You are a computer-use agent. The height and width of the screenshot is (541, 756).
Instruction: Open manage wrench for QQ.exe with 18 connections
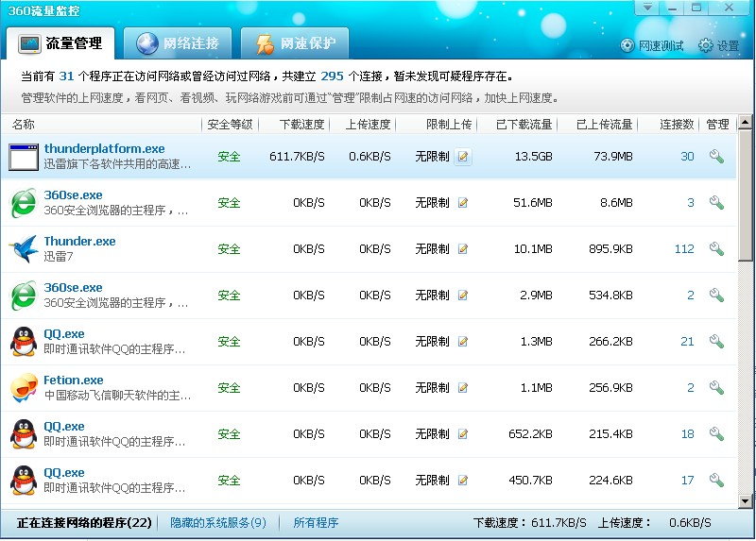click(716, 433)
